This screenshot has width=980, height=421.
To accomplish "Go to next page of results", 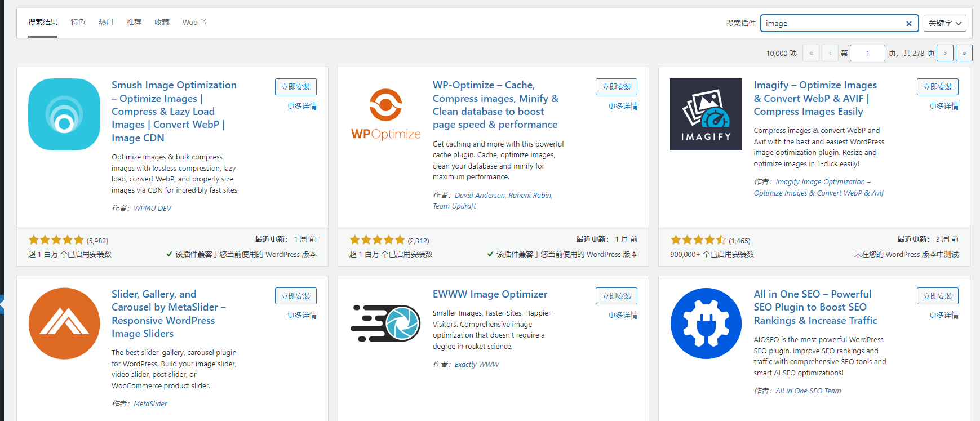I will click(x=945, y=53).
